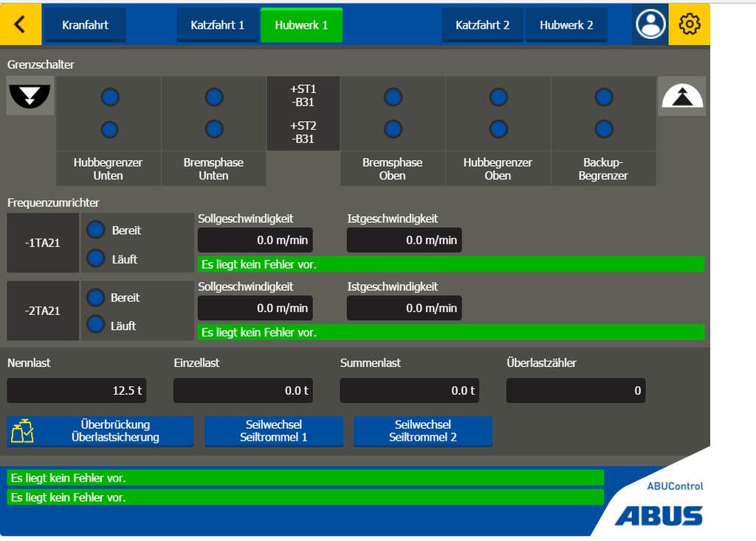Click the Bremsphase Unten label
The width and height of the screenshot is (756, 541).
213,169
